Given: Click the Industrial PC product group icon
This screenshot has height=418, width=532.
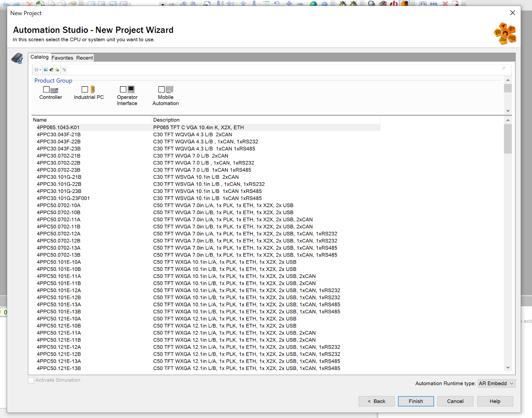Looking at the screenshot, I should 93,89.
